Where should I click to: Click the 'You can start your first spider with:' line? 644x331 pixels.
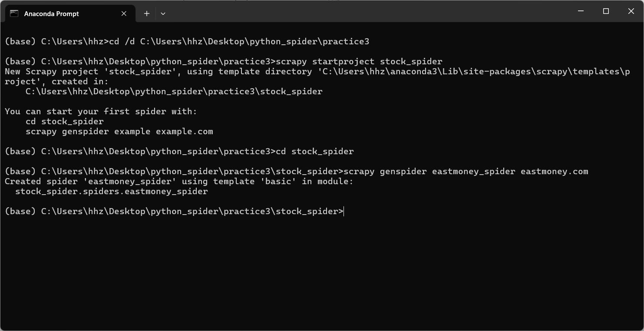pyautogui.click(x=101, y=112)
